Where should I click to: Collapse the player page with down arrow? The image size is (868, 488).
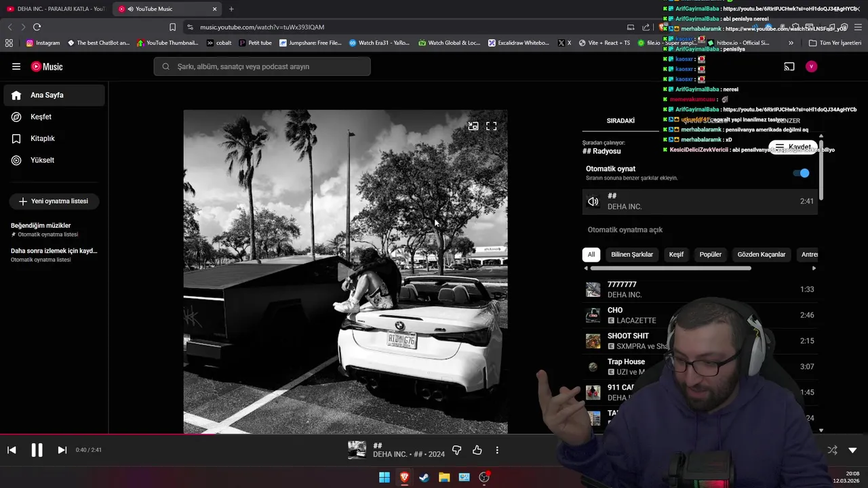852,450
